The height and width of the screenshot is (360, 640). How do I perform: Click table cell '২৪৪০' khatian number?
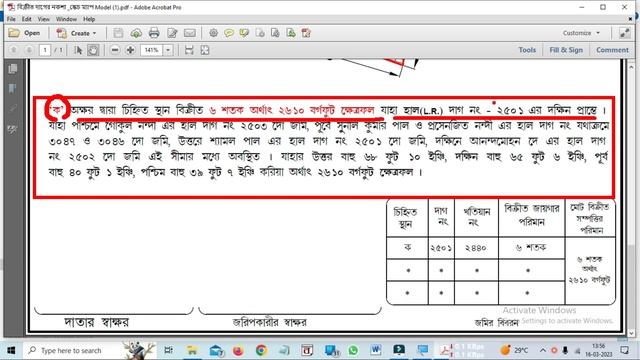point(476,248)
